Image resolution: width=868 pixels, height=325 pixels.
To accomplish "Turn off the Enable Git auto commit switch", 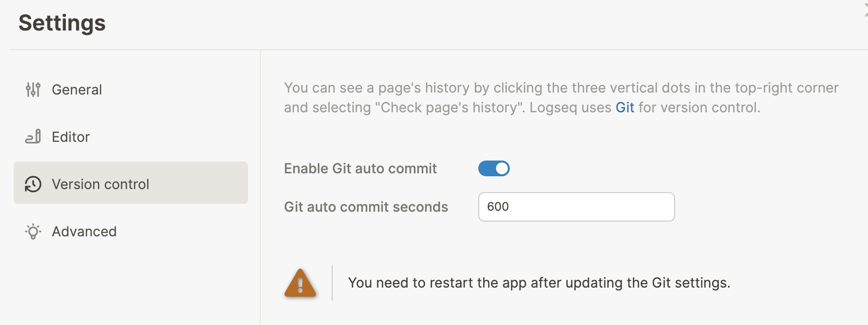I will [495, 168].
